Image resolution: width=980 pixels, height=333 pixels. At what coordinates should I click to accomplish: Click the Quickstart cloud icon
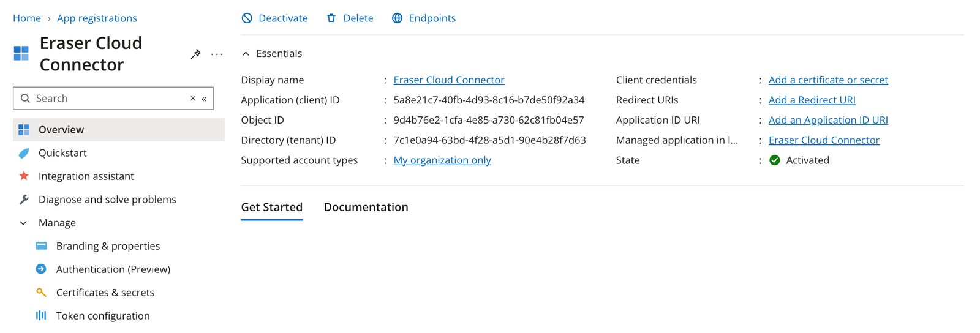(x=24, y=153)
